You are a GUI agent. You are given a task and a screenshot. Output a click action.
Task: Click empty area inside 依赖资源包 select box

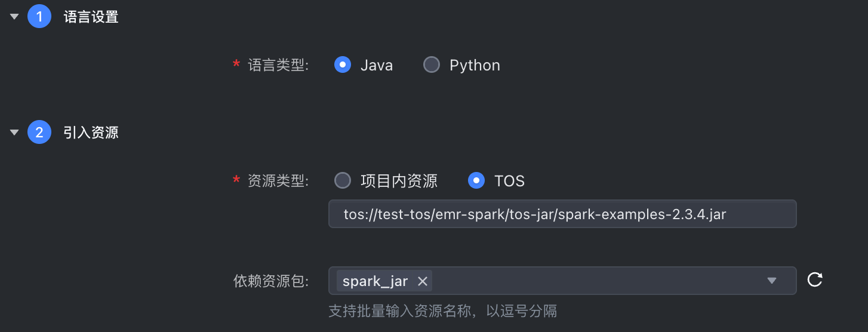597,281
